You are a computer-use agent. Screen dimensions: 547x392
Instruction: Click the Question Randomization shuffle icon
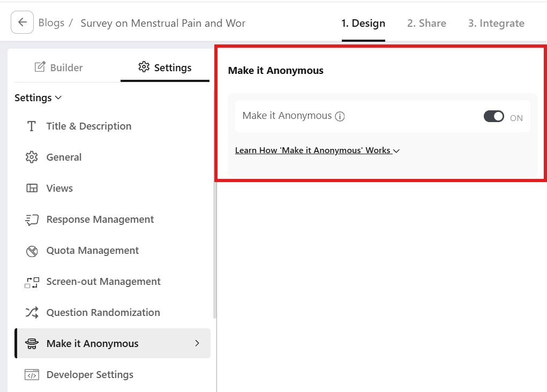click(x=32, y=313)
